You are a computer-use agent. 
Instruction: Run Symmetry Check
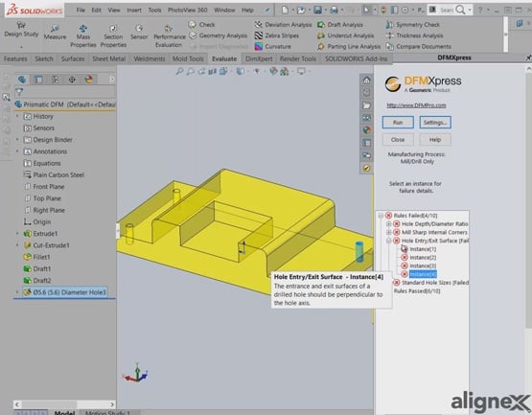point(412,24)
